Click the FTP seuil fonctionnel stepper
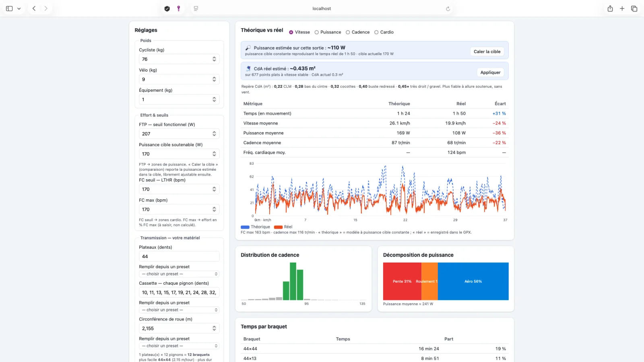The height and width of the screenshot is (362, 644). pyautogui.click(x=214, y=134)
